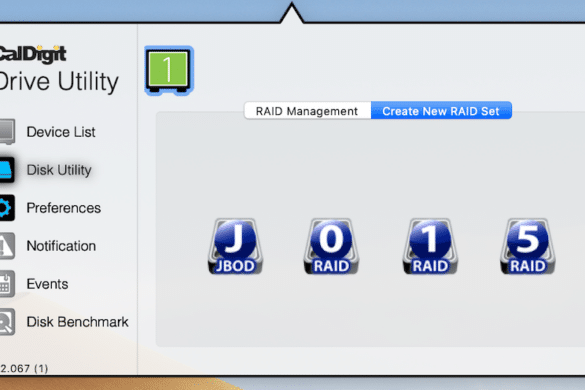Click the Drive Utility title text
The width and height of the screenshot is (585, 390).
pyautogui.click(x=59, y=81)
